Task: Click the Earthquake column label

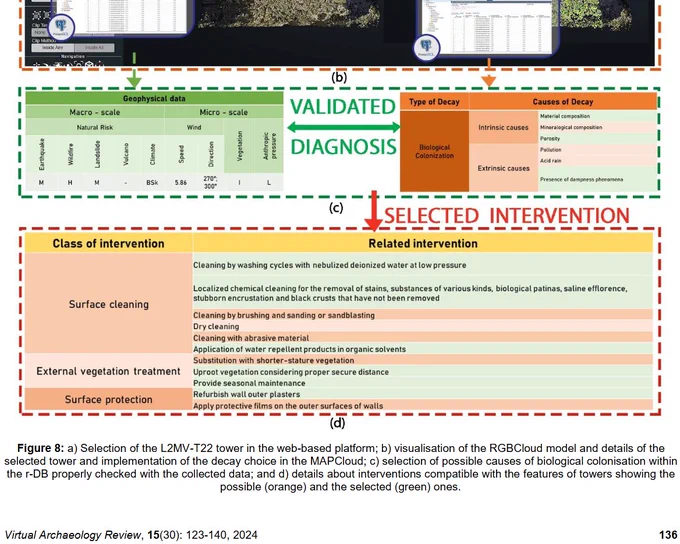Action: coord(42,154)
